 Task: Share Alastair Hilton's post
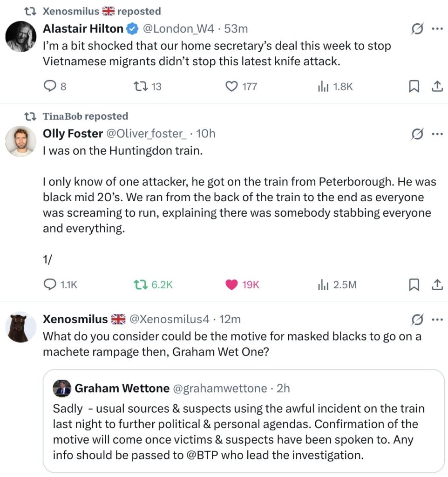pos(437,86)
